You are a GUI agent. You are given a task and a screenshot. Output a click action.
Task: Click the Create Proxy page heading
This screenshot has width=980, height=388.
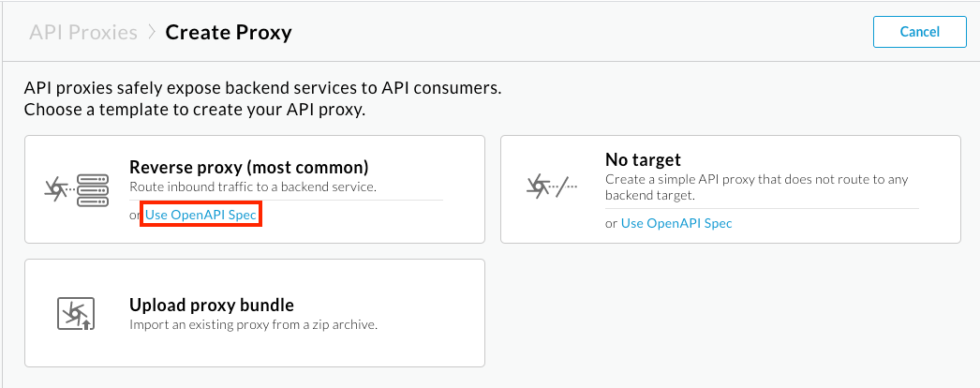point(229,33)
